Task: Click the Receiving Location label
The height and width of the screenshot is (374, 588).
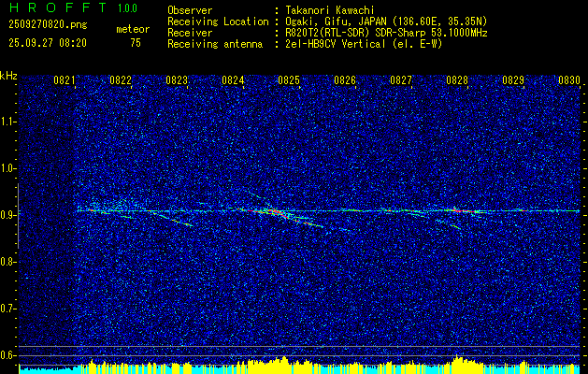Action: (218, 22)
